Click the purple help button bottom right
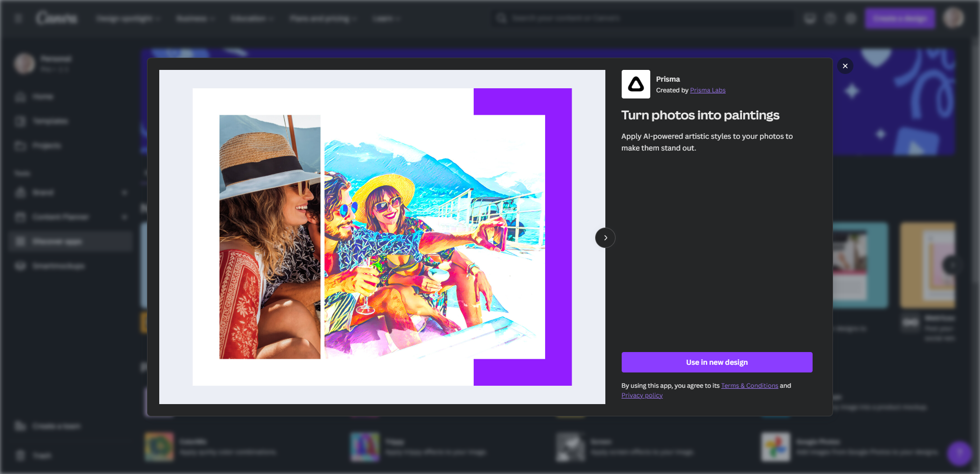 coord(960,453)
